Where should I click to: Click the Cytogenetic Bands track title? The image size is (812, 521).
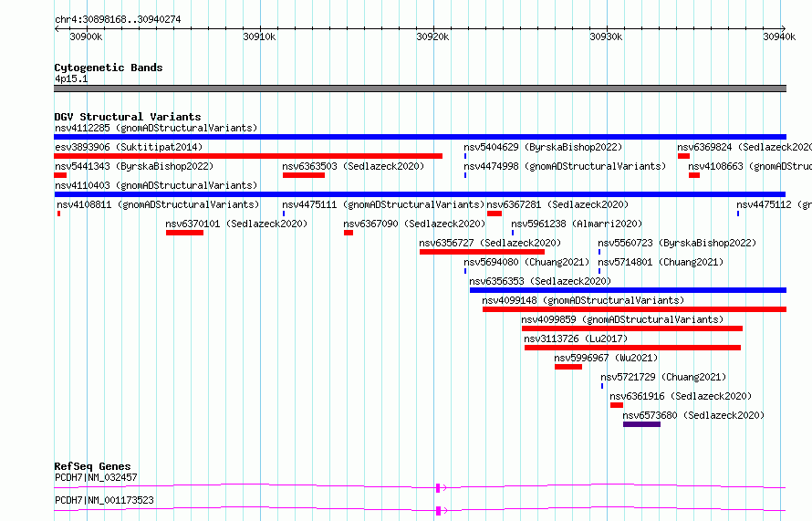(109, 68)
